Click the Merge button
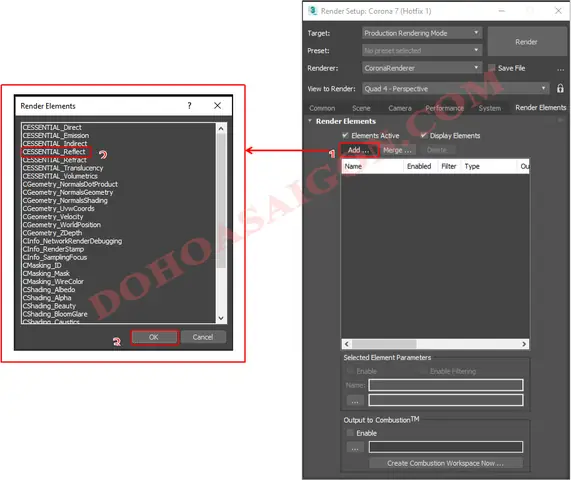The width and height of the screenshot is (571, 480). click(397, 150)
